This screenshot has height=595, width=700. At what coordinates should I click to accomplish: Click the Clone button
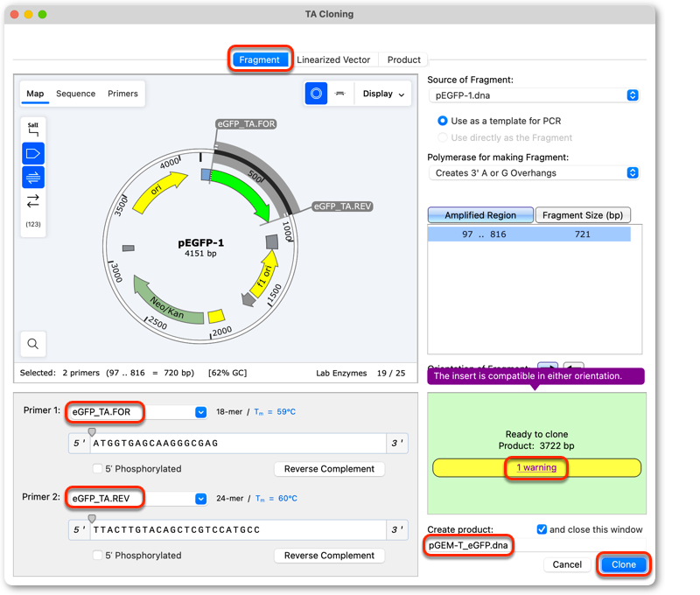(x=624, y=564)
